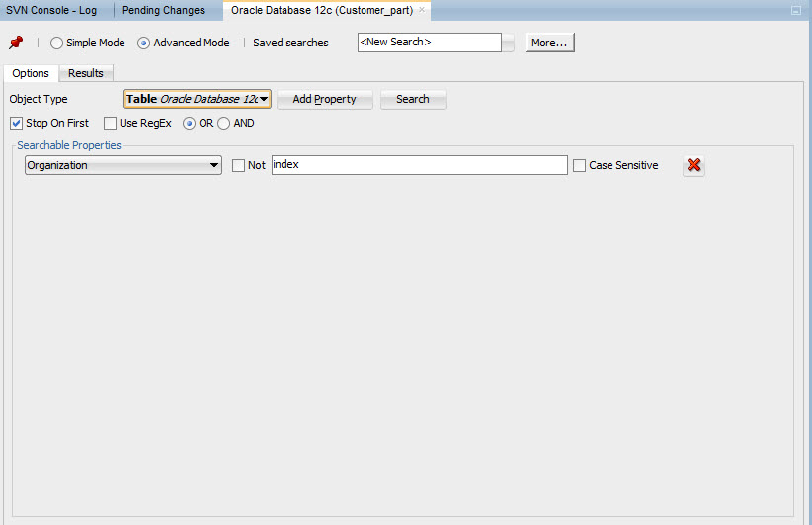Tick the Not checkbox
Viewport: 812px width, 525px height.
click(238, 166)
